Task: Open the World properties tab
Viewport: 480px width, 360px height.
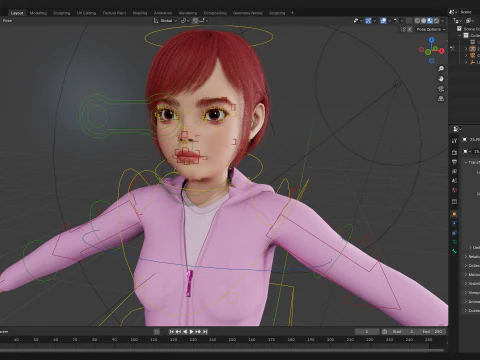Action: tap(454, 190)
